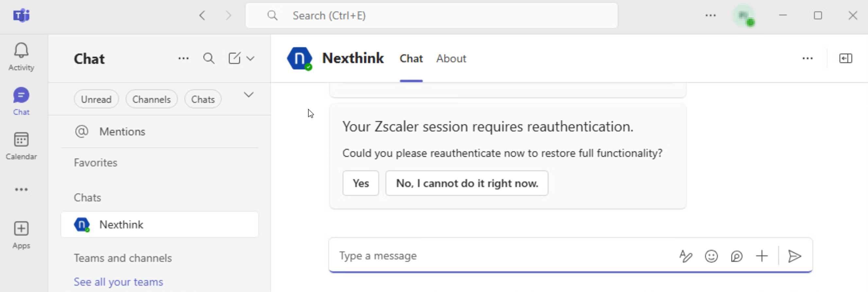Open the new chat dropdown arrow
This screenshot has width=868, height=292.
click(250, 59)
